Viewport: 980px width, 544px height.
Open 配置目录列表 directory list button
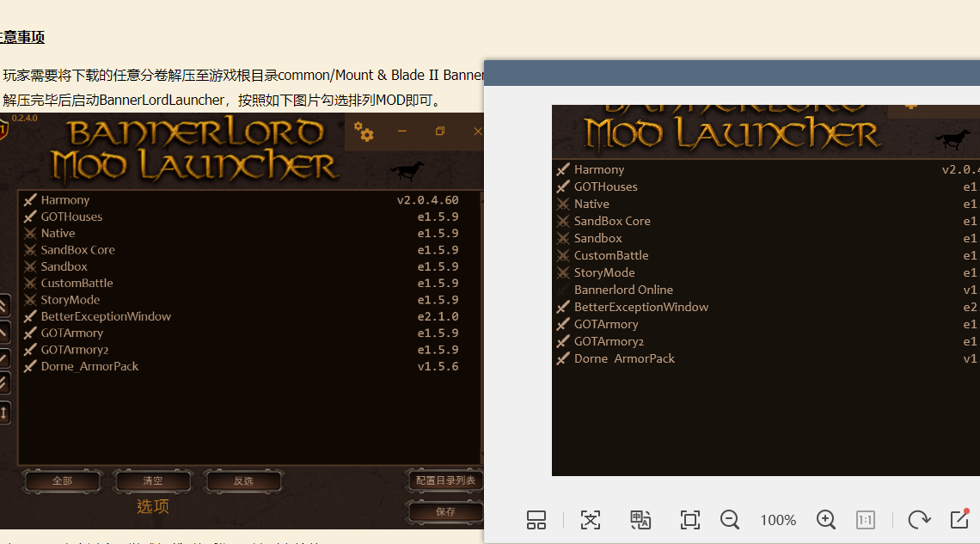[445, 480]
